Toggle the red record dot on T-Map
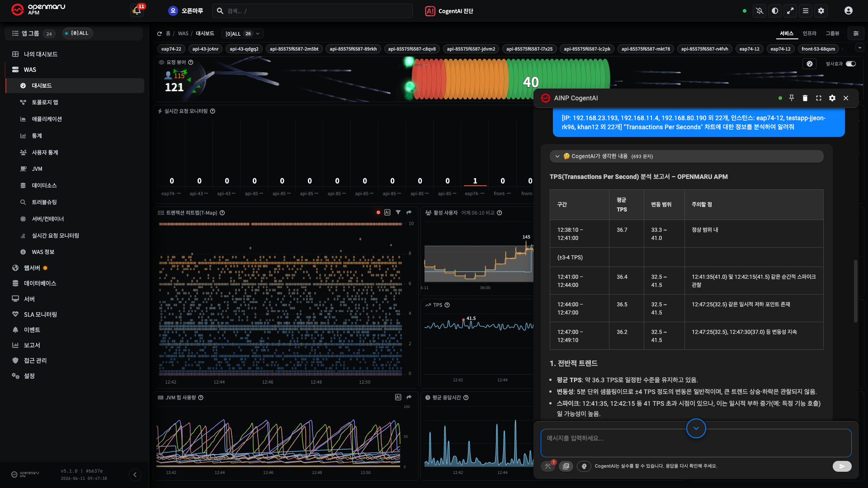The width and height of the screenshot is (868, 488). coord(378,212)
